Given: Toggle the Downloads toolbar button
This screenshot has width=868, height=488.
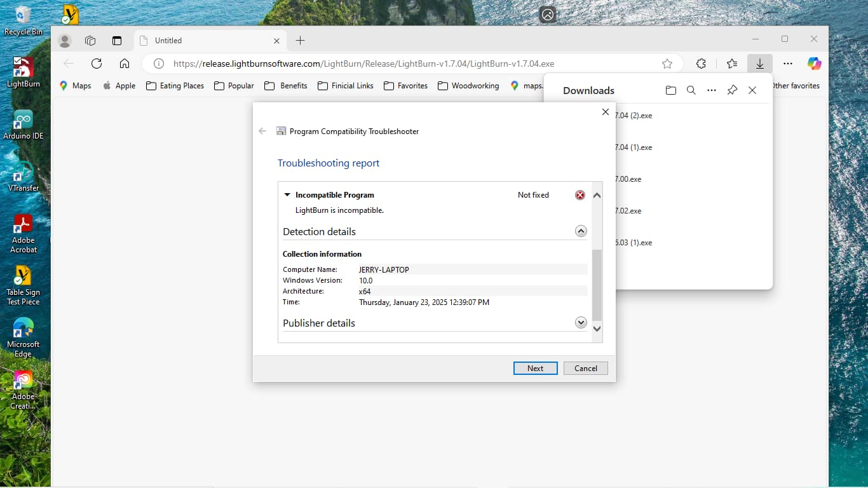Looking at the screenshot, I should pos(760,64).
